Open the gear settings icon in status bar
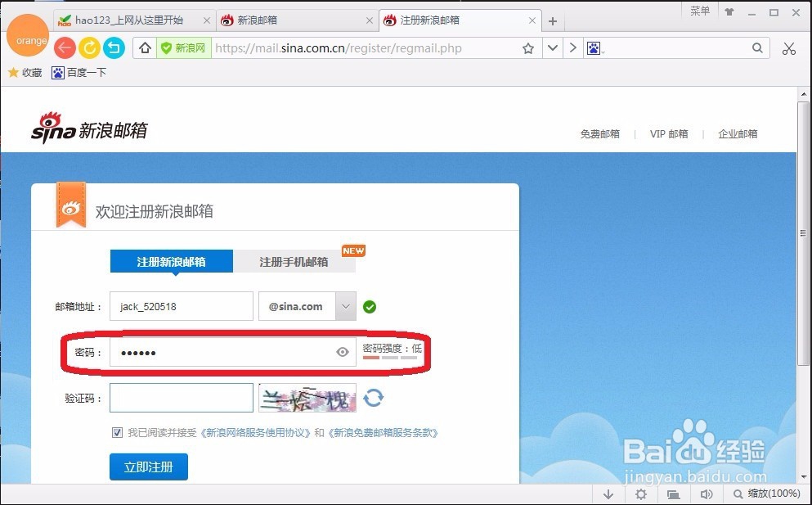The image size is (812, 505). pyautogui.click(x=640, y=494)
